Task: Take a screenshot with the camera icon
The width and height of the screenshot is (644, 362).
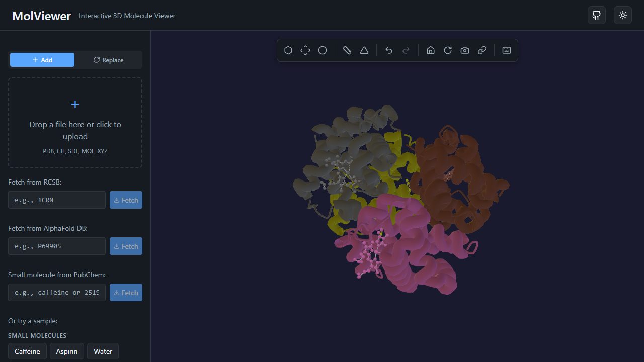Action: (465, 50)
